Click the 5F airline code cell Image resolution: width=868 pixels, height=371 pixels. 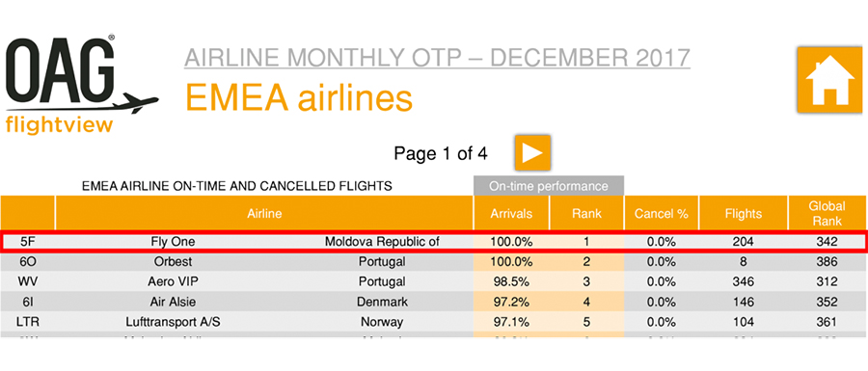[x=28, y=242]
